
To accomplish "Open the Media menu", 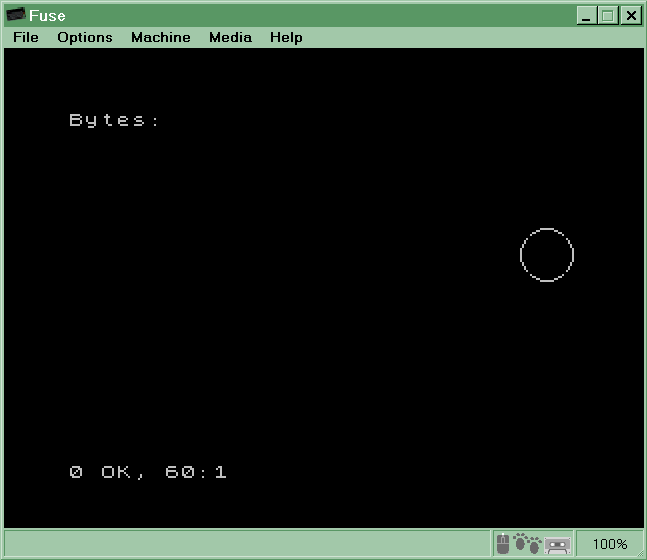I will coord(230,37).
